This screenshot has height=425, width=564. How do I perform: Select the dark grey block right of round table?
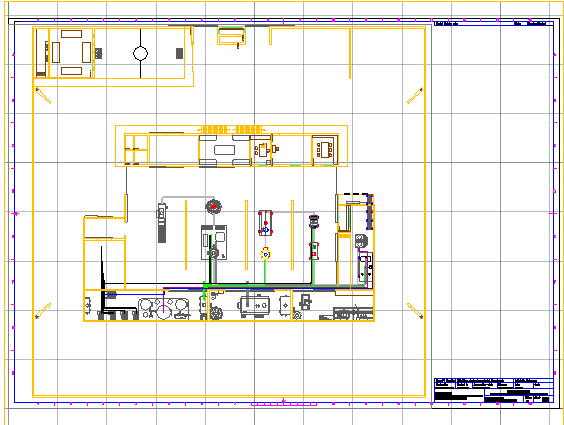[179, 53]
